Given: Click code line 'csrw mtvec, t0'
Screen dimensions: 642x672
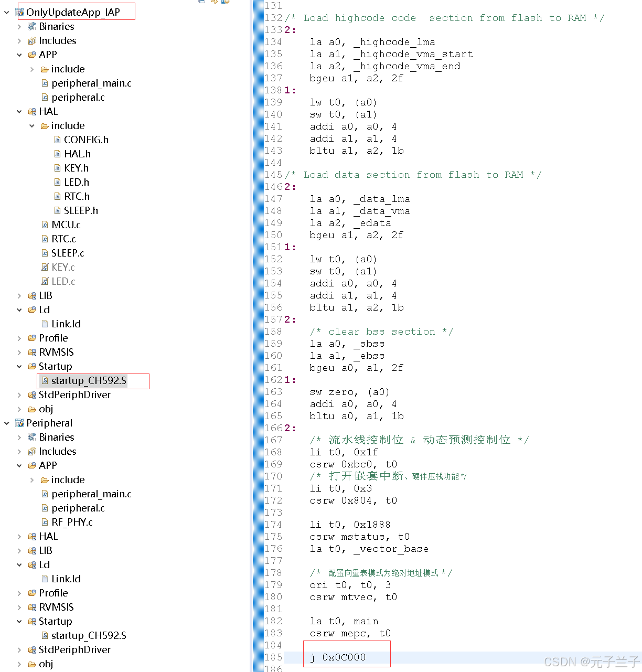Looking at the screenshot, I should (354, 597).
